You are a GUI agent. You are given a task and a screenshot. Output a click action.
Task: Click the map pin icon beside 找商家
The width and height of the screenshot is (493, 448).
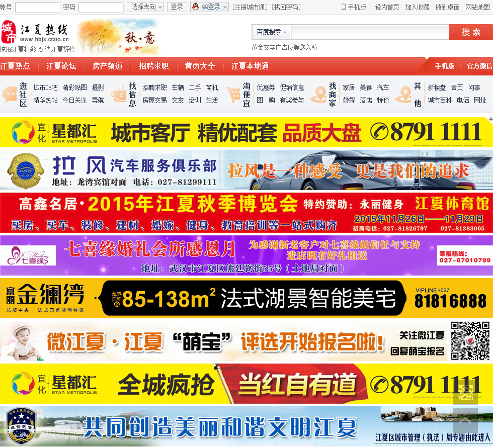pyautogui.click(x=318, y=94)
